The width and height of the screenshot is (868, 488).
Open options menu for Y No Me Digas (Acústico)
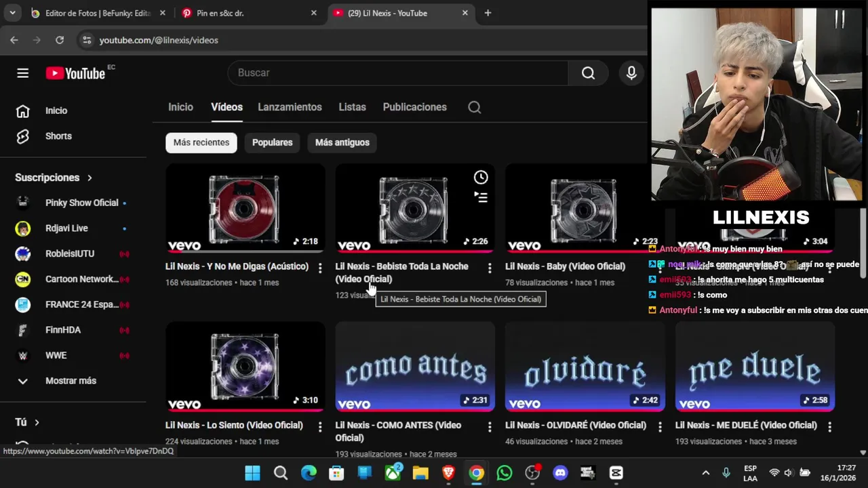point(320,268)
